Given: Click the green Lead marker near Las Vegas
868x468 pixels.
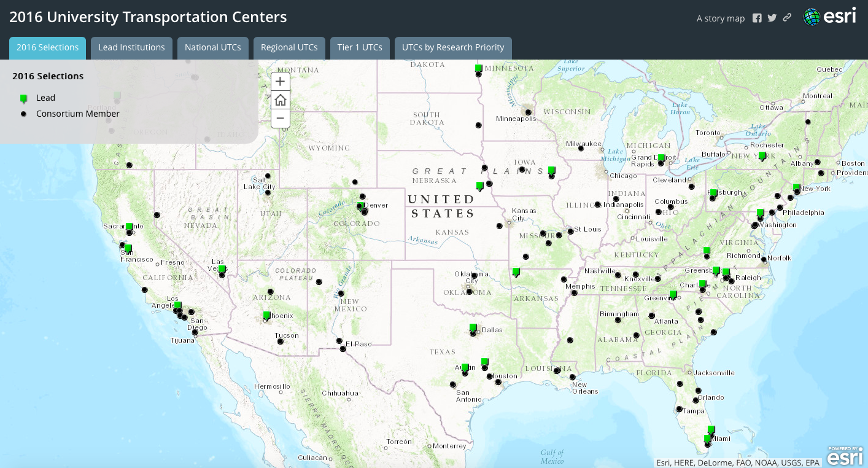Looking at the screenshot, I should [x=222, y=268].
